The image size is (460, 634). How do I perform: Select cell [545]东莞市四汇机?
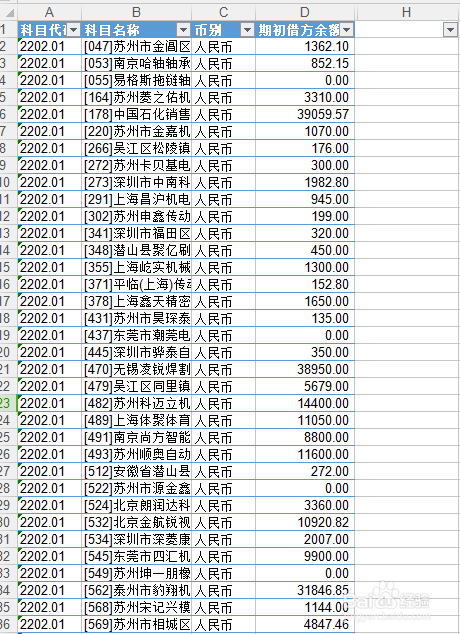click(x=136, y=556)
